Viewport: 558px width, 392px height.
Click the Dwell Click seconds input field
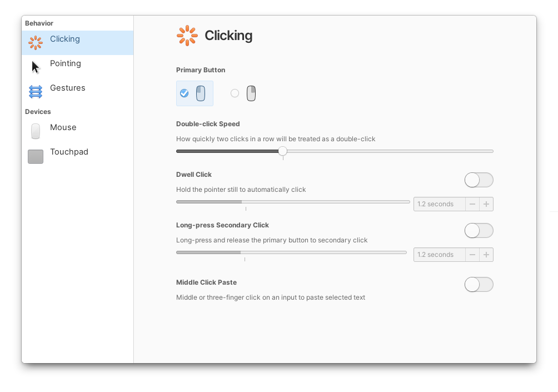(x=439, y=204)
